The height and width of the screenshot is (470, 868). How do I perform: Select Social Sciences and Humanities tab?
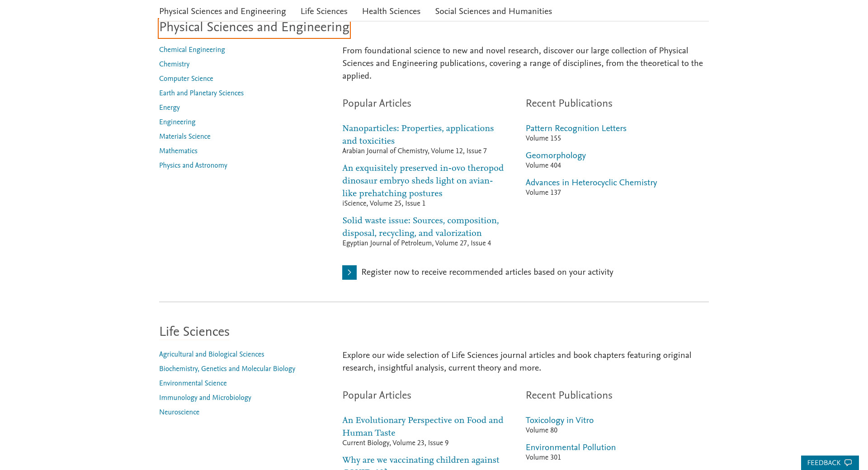coord(493,11)
